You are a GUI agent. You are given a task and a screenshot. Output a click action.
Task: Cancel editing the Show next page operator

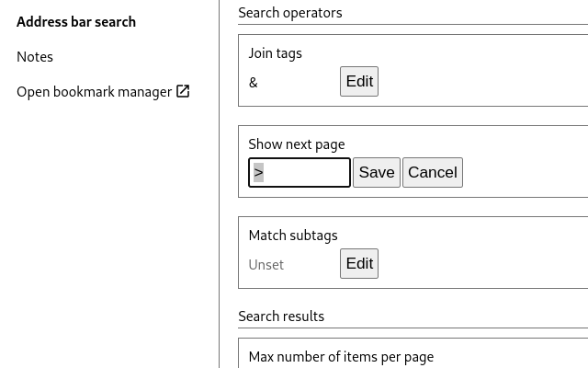pyautogui.click(x=433, y=173)
